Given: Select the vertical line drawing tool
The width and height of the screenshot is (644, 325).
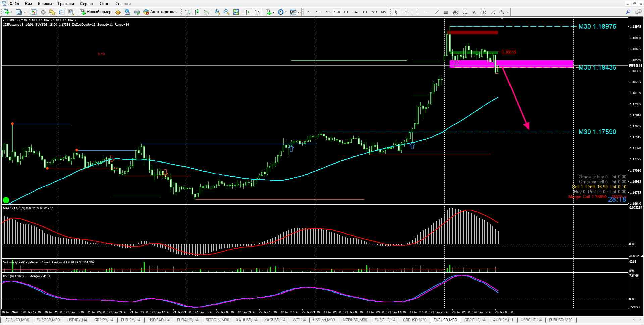Looking at the screenshot, I should 418,12.
